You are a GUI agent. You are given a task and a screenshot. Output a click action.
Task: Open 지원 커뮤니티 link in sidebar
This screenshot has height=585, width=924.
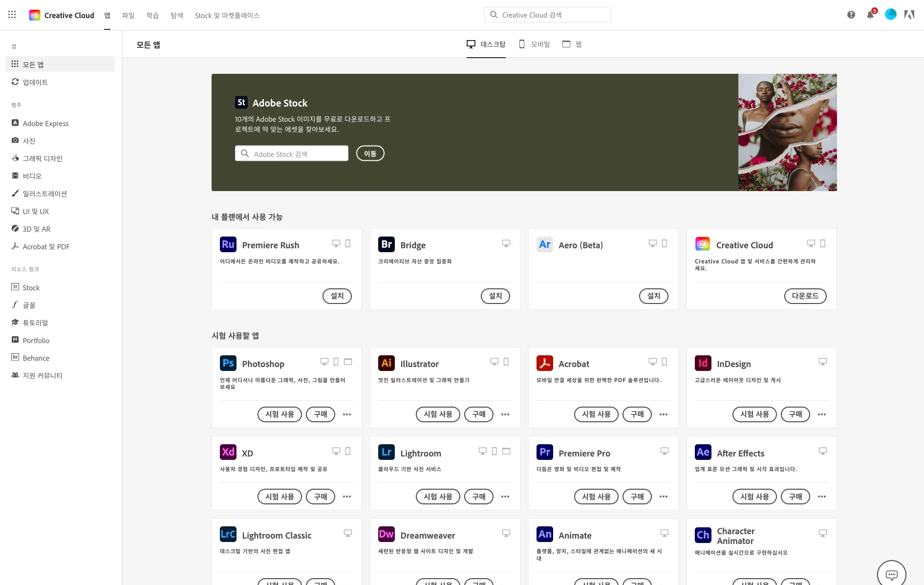(60, 375)
